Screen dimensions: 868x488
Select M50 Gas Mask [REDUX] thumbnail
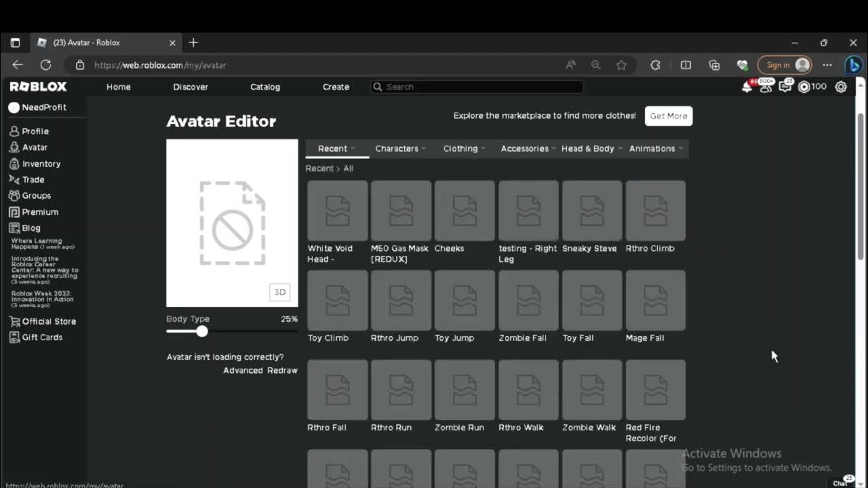point(401,211)
